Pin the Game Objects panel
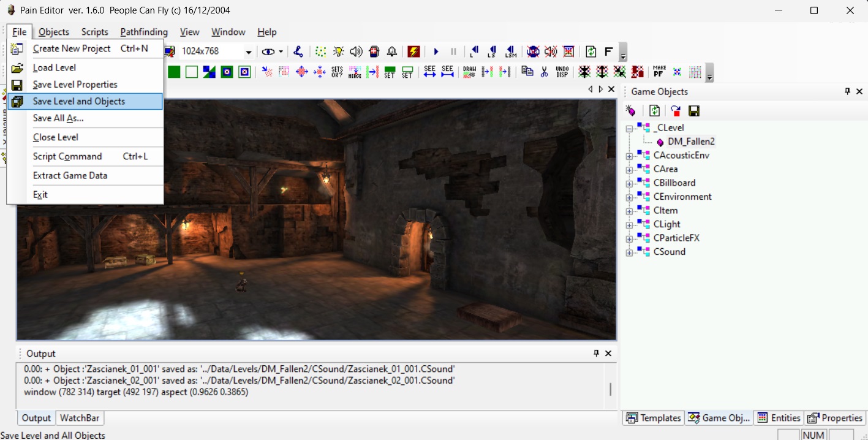 coord(847,91)
